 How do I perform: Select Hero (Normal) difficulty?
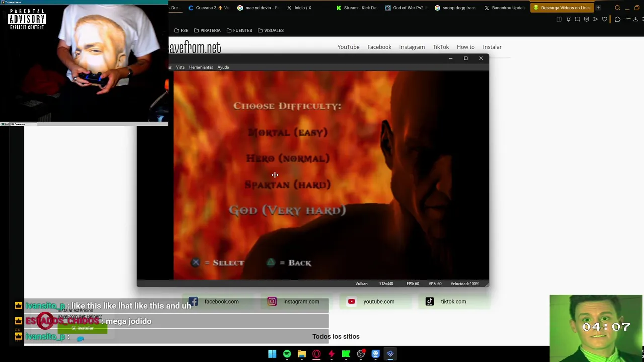point(288,158)
